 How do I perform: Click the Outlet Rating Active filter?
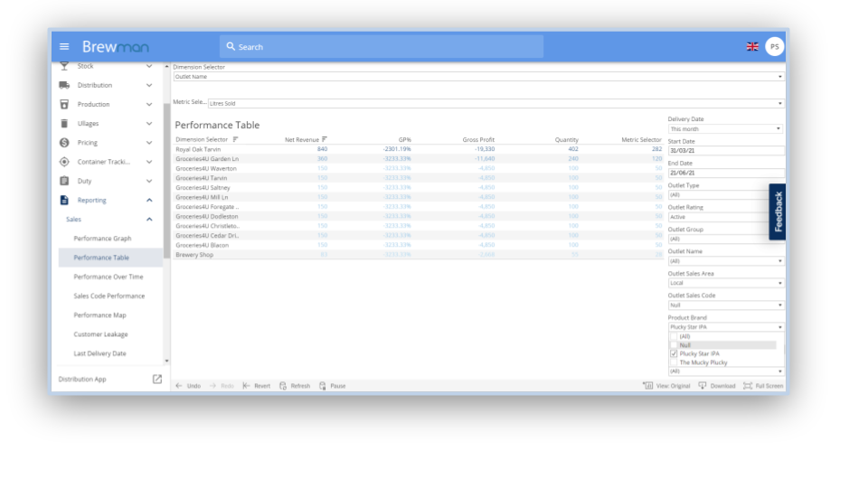click(719, 217)
